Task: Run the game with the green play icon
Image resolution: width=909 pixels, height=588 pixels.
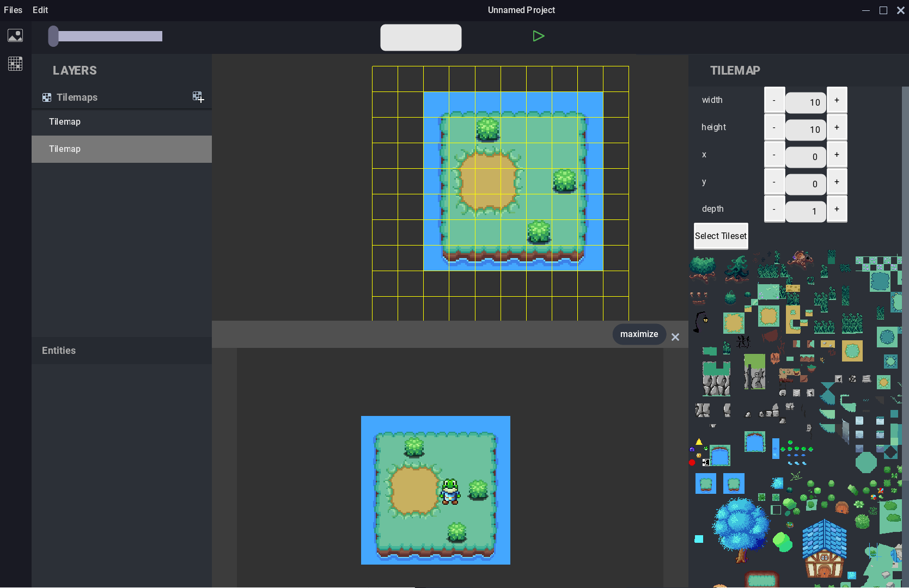Action: 538,35
